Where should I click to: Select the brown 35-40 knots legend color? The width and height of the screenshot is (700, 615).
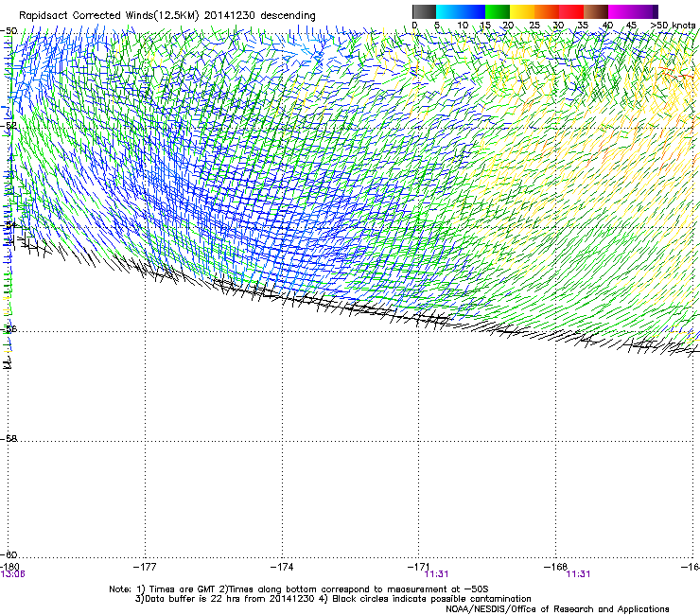click(596, 11)
